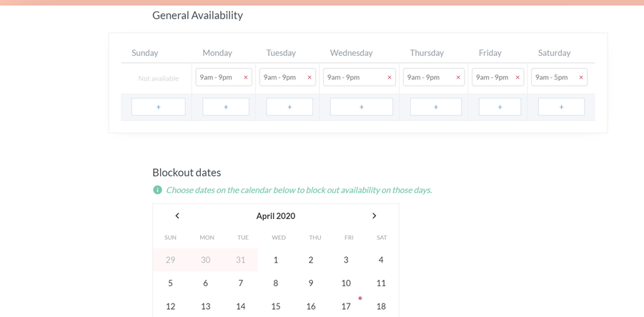Add a time slot for Friday
Viewport: 644px width, 317px height.
(500, 107)
